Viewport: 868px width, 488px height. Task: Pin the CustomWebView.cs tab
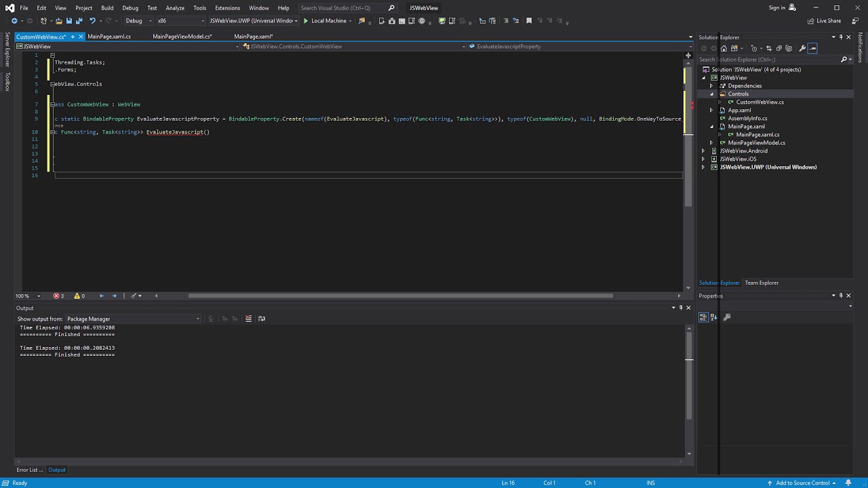[x=73, y=37]
